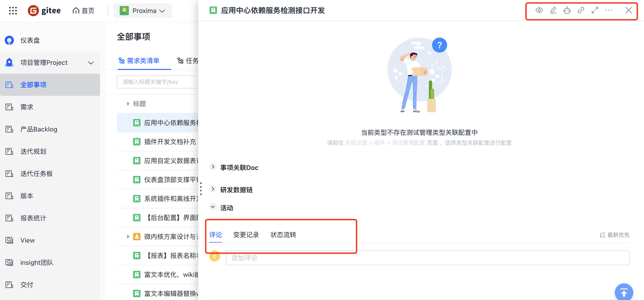The width and height of the screenshot is (644, 300).
Task: Open 仪表盘 in the sidebar
Action: click(50, 40)
